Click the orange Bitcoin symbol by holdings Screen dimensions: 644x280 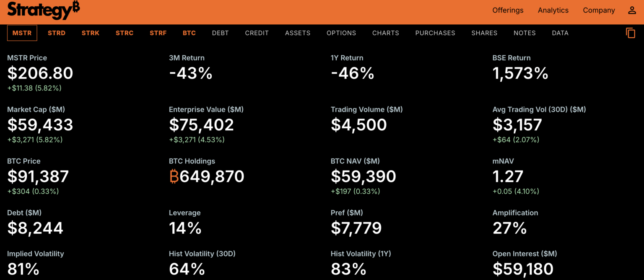[x=174, y=176]
